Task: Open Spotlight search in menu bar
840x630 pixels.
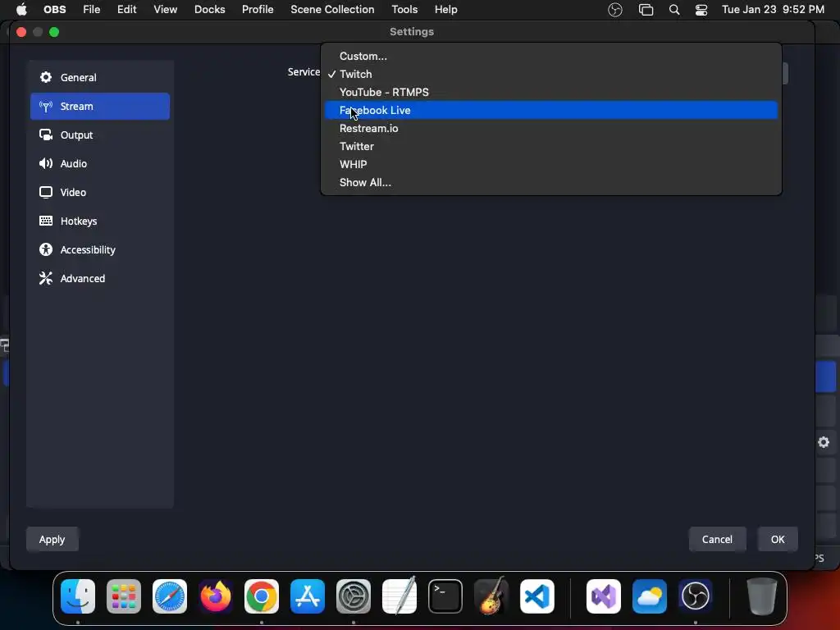Action: [x=674, y=10]
